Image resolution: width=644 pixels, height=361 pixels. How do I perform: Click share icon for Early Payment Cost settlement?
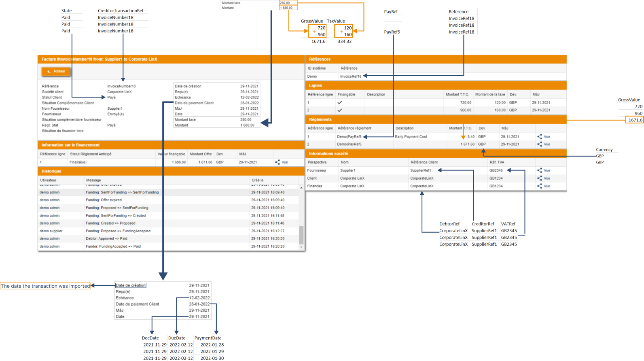540,137
